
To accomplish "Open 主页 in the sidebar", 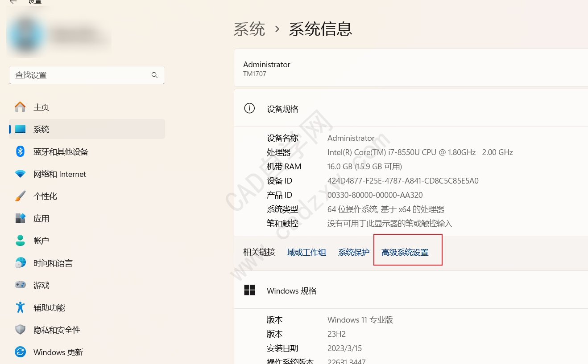I will point(87,107).
